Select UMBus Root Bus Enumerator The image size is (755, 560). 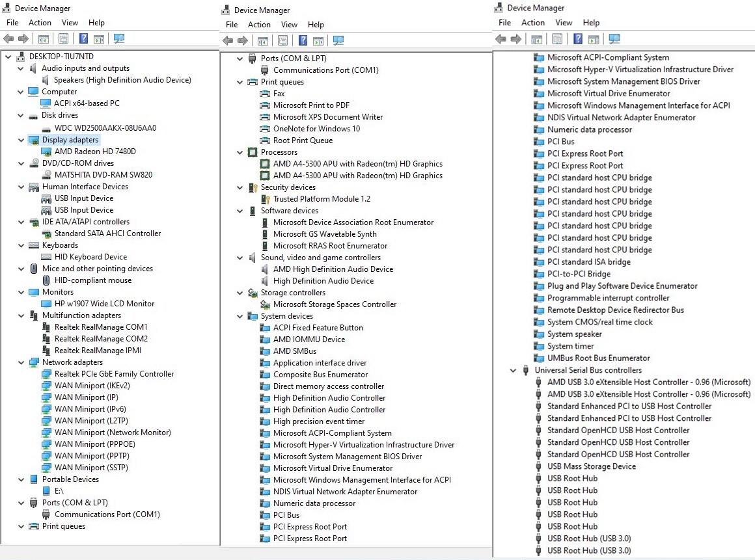(x=599, y=358)
